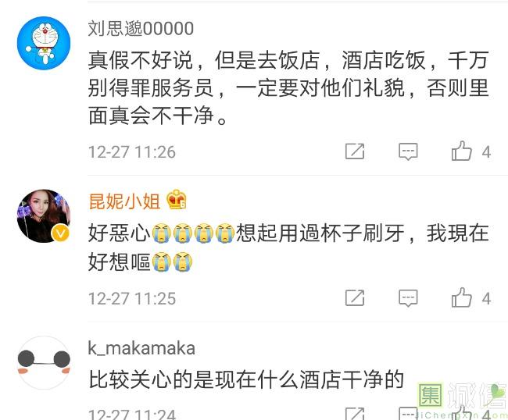Open username 刘思邈00000 profile link
This screenshot has height=420, width=508.
point(141,28)
